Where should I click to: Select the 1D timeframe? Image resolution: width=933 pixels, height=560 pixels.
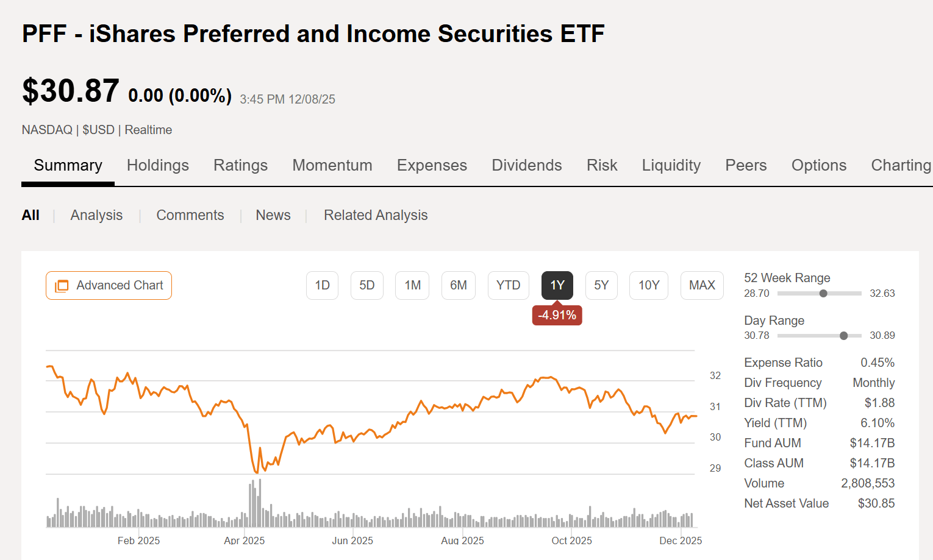(322, 285)
